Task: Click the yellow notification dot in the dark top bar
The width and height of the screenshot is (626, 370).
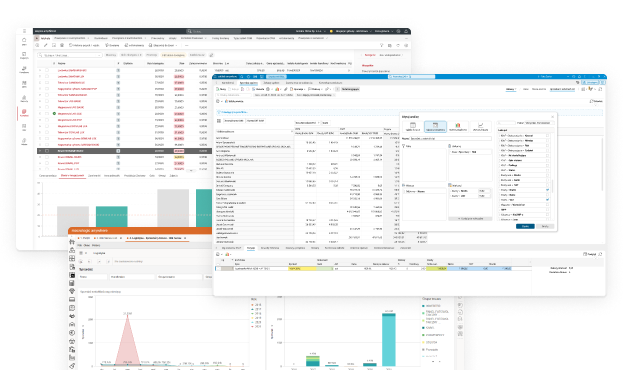Action: 331,31
